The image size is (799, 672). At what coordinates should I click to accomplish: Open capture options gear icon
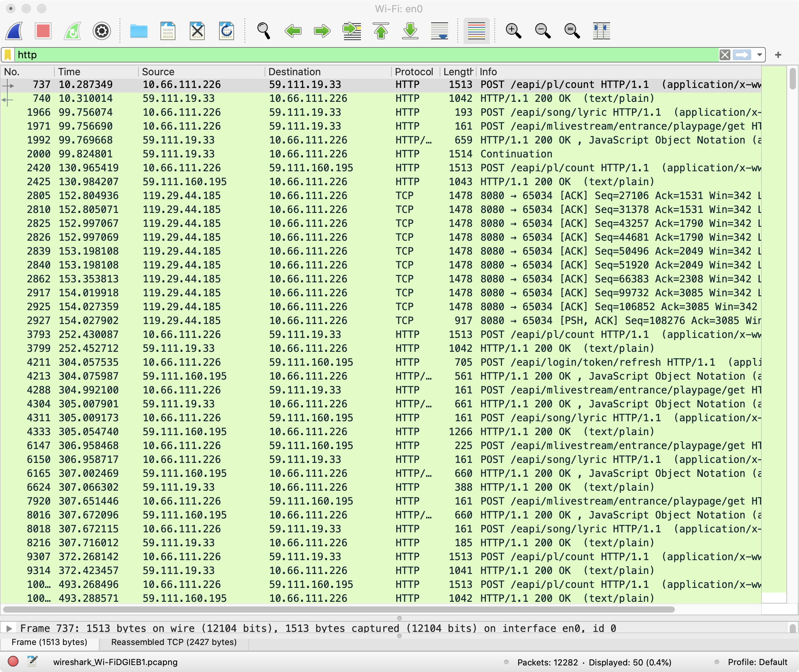(x=102, y=31)
